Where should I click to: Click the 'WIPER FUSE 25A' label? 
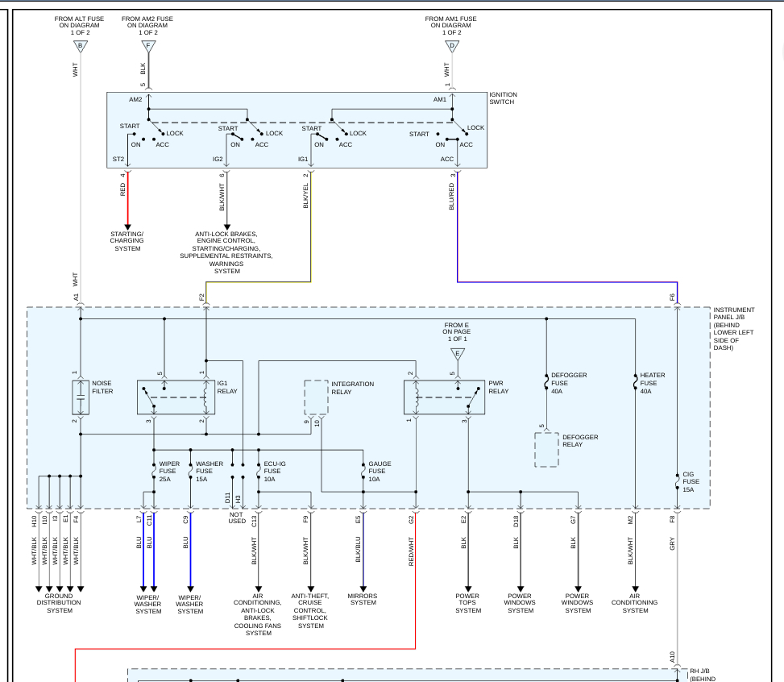(x=169, y=472)
